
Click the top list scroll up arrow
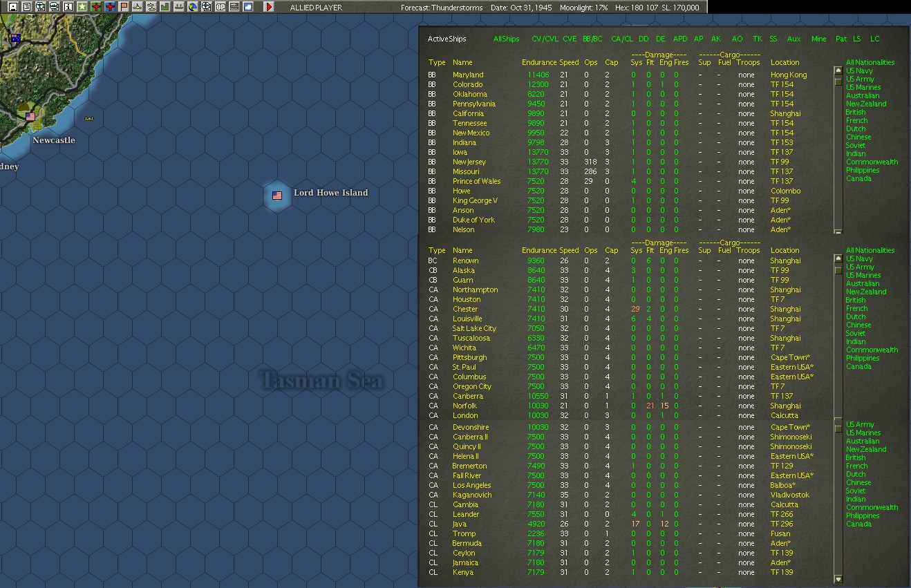point(838,70)
